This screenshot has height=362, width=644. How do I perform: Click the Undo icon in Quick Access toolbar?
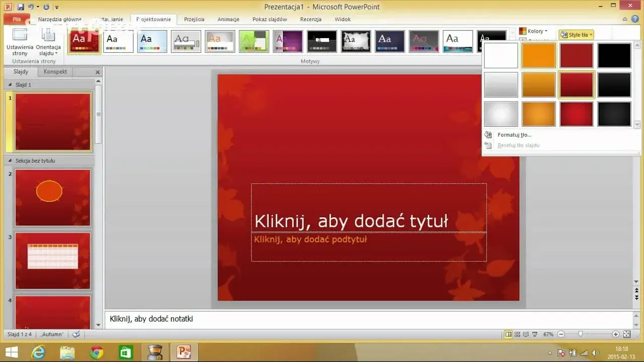coord(30,6)
